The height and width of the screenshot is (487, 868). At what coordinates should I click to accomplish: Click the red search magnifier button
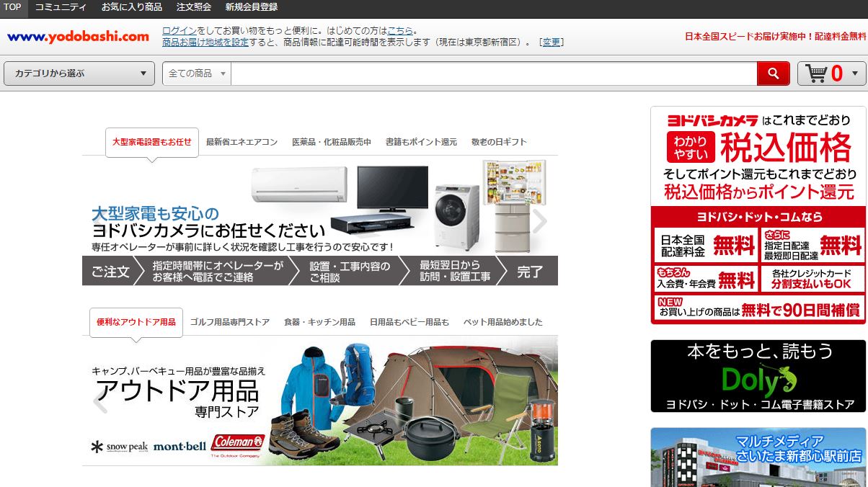pyautogui.click(x=773, y=73)
